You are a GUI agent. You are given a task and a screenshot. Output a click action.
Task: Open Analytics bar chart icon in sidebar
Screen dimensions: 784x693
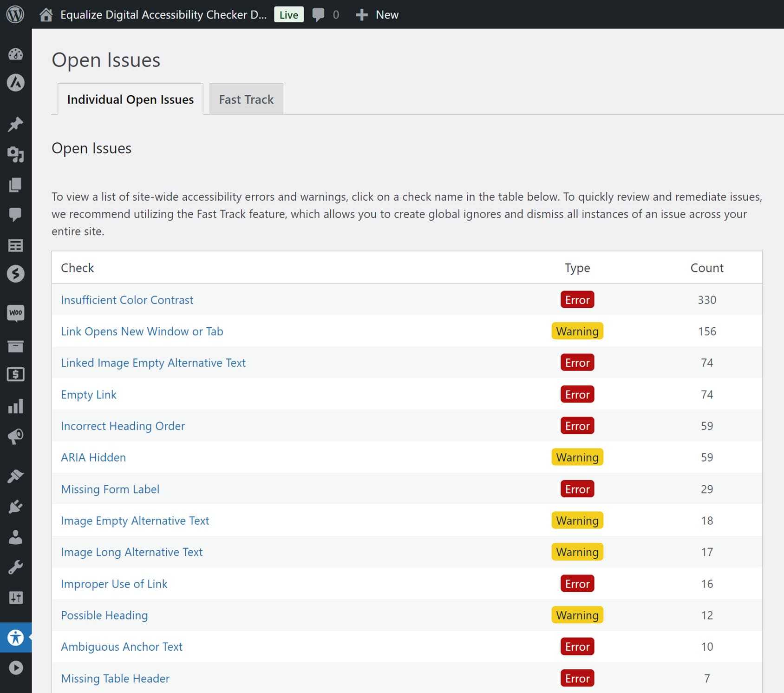pos(15,406)
